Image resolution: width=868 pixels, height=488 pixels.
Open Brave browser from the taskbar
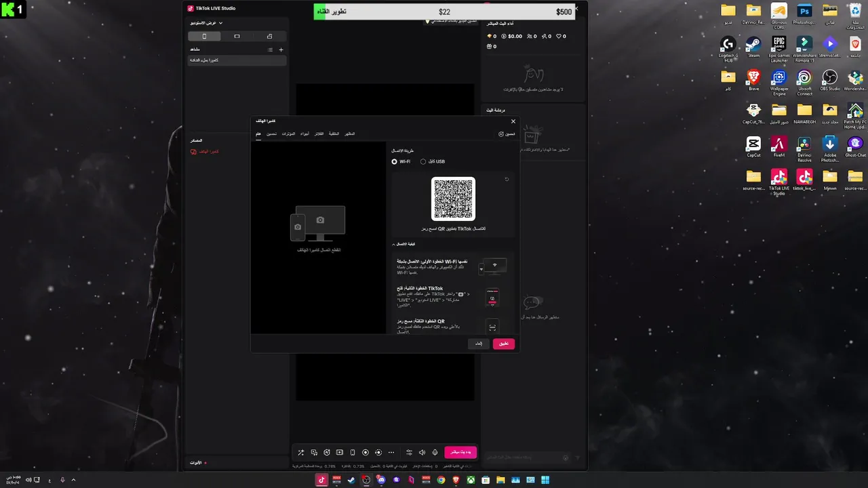pos(456,480)
